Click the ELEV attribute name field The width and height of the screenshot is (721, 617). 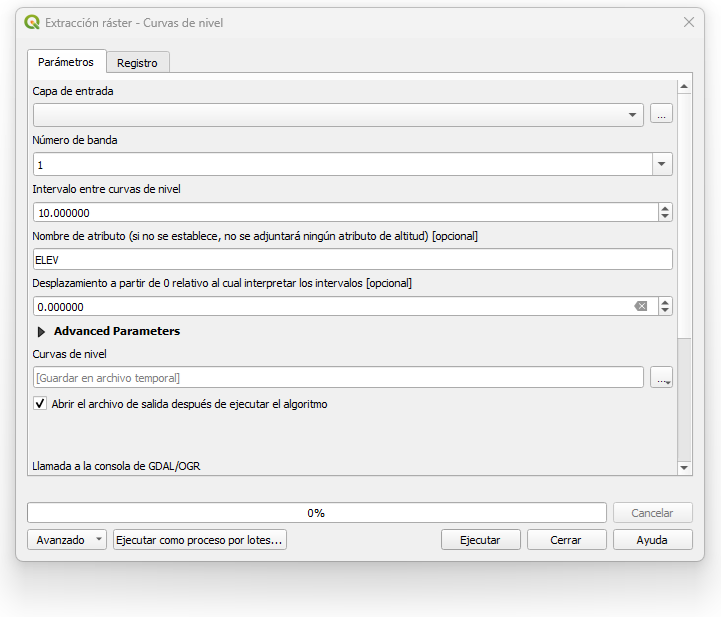click(x=353, y=260)
